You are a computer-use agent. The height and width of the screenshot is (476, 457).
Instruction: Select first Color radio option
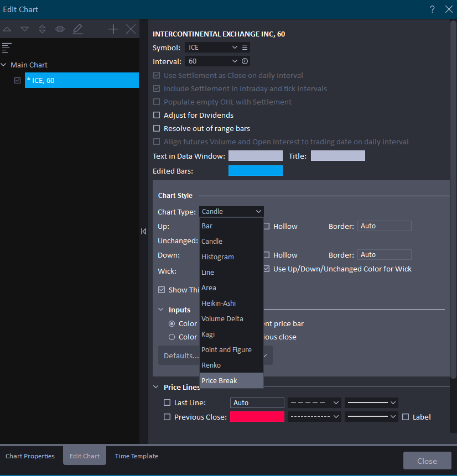[x=172, y=324]
